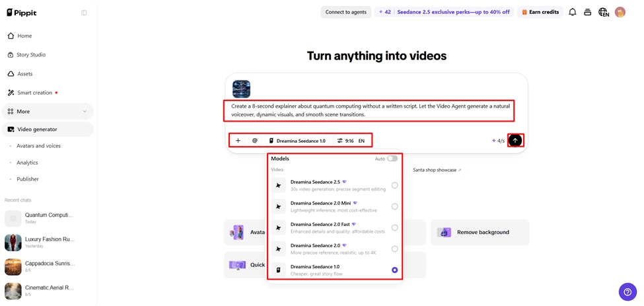Open the Luxury Fashion Ru... chat
This screenshot has height=306, width=644.
pos(48,243)
